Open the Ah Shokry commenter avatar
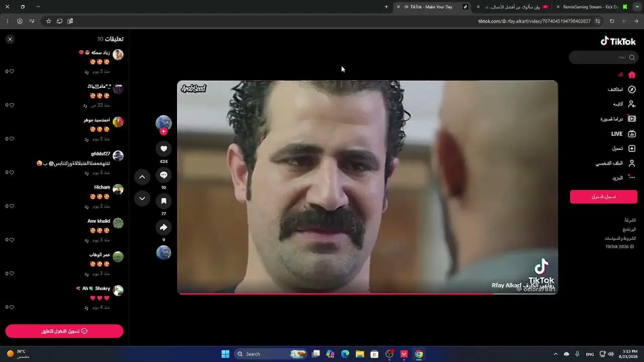644x362 pixels. [x=118, y=291]
